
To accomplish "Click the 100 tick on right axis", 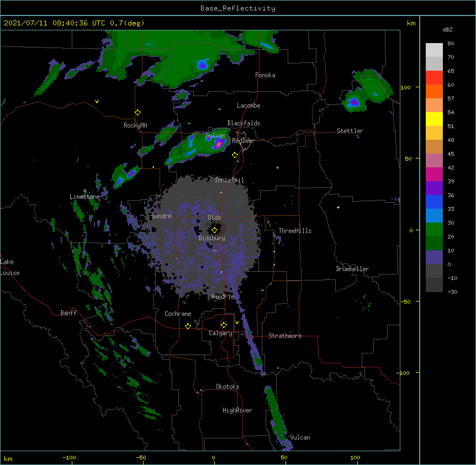I will [x=405, y=87].
